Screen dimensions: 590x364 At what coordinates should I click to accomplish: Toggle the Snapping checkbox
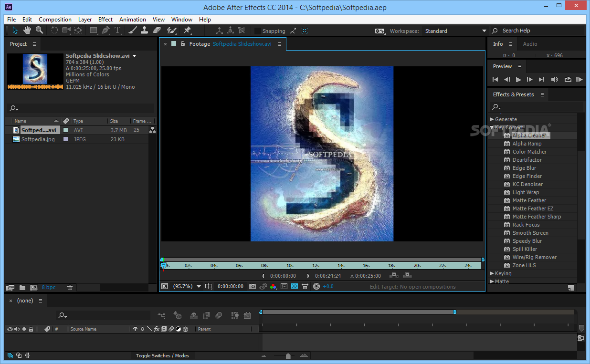[258, 31]
